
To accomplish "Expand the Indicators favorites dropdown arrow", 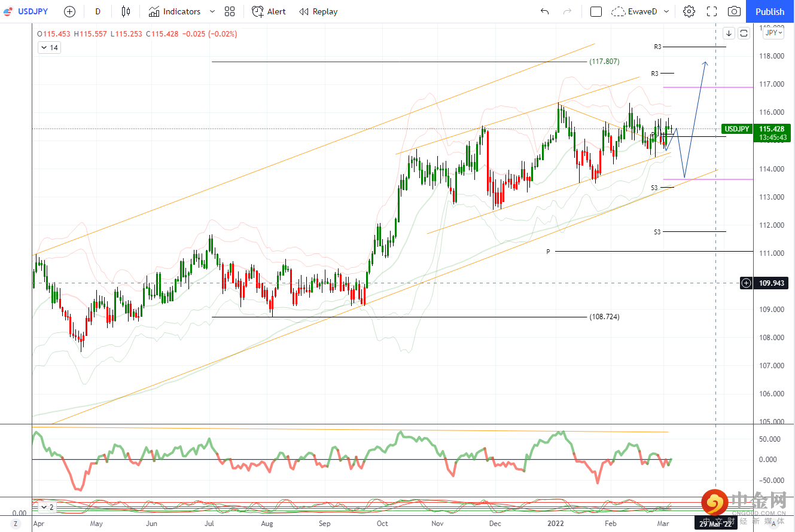I will click(x=213, y=11).
